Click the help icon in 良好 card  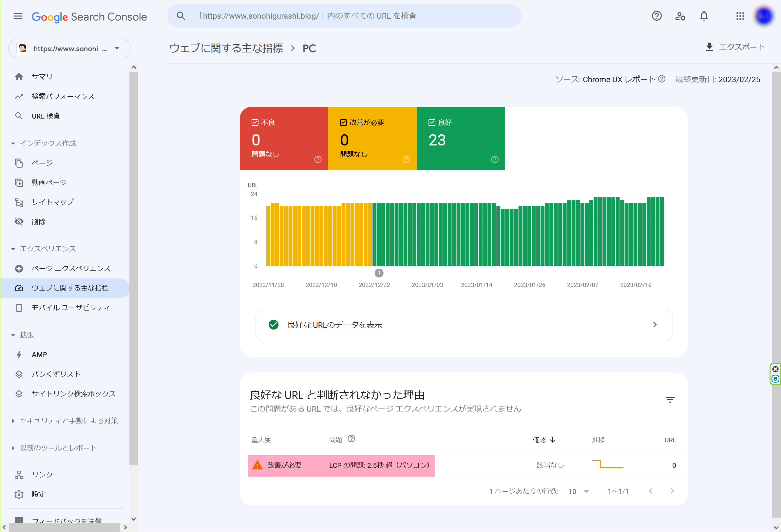494,159
